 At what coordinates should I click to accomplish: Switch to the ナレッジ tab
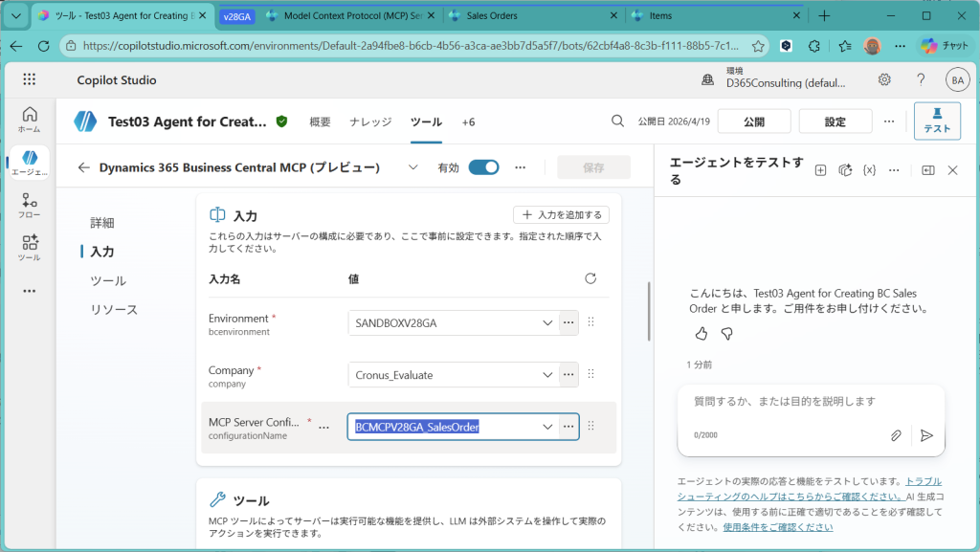tap(370, 121)
